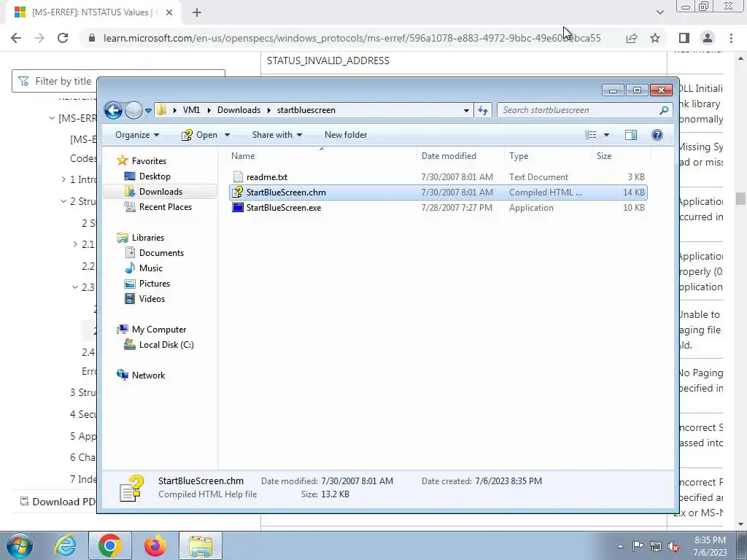Click the readme.txt document icon

238,177
